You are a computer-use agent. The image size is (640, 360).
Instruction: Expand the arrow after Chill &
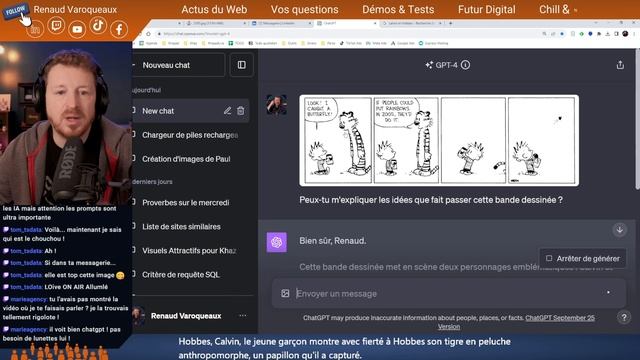click(x=576, y=10)
